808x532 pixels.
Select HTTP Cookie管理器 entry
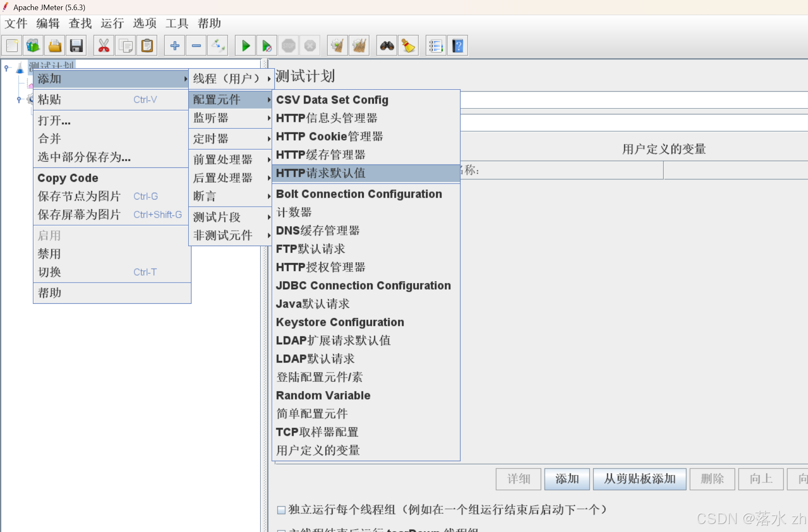tap(366, 136)
